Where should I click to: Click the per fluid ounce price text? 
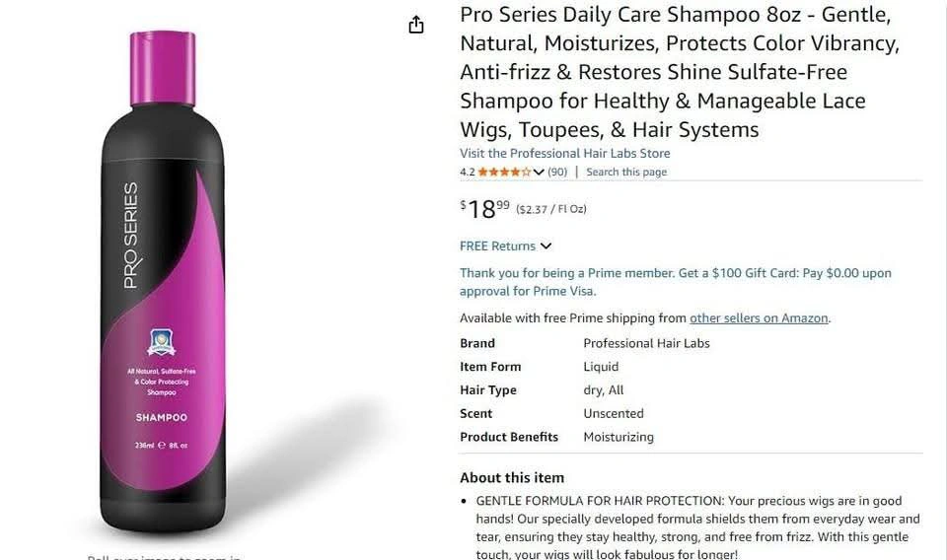coord(550,209)
